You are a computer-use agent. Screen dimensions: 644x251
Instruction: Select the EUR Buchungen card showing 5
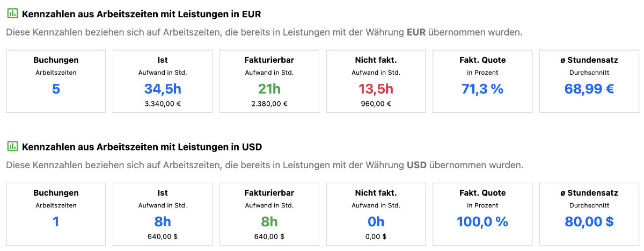point(56,81)
